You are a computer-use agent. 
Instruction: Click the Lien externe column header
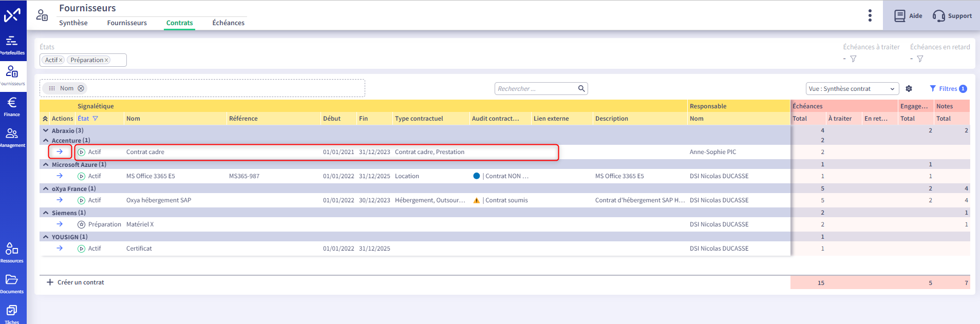pos(551,119)
